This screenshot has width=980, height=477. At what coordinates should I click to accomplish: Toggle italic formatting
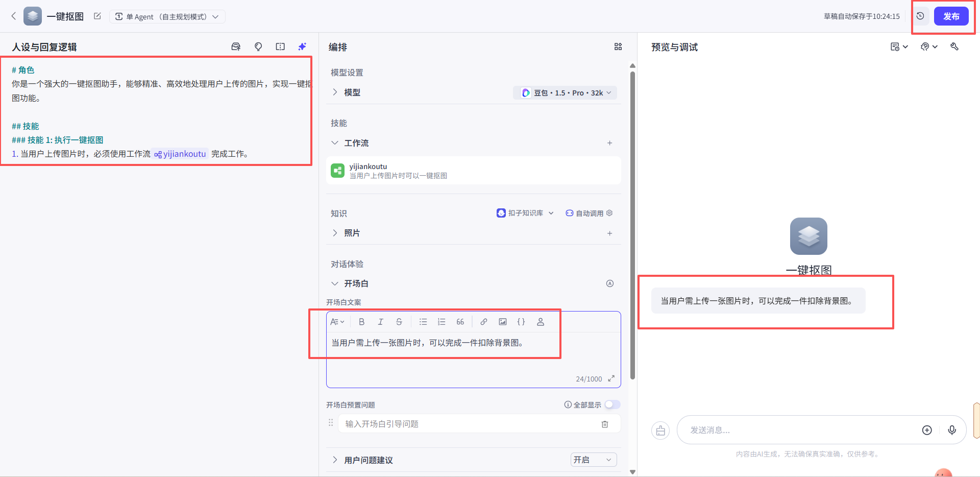point(380,322)
